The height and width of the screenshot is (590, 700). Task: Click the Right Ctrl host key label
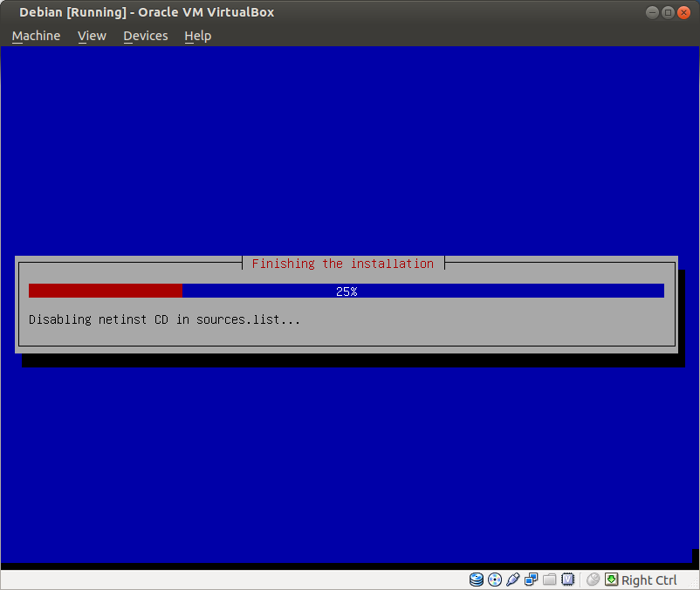(649, 580)
